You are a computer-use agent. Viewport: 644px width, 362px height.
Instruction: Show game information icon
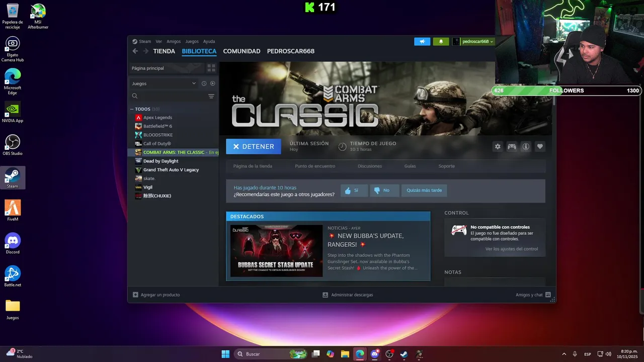(526, 146)
